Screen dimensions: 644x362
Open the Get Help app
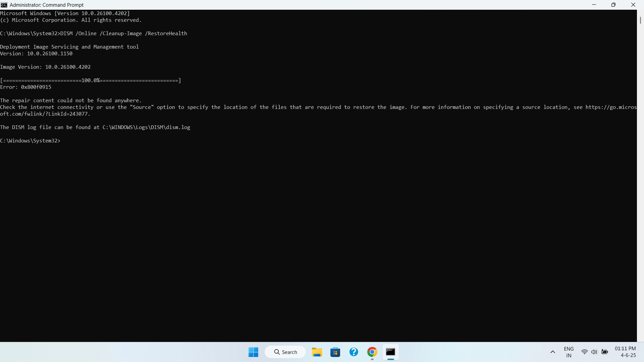tap(354, 352)
